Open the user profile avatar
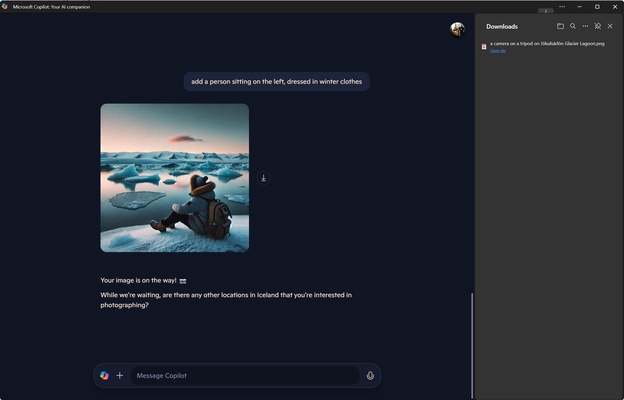Viewport: 624px width, 400px height. tap(457, 29)
